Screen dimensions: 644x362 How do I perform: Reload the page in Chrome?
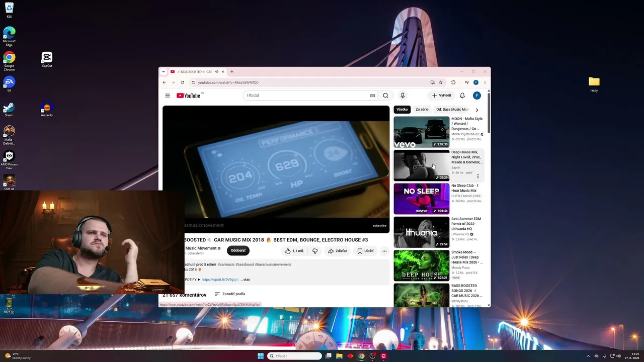pos(182,82)
